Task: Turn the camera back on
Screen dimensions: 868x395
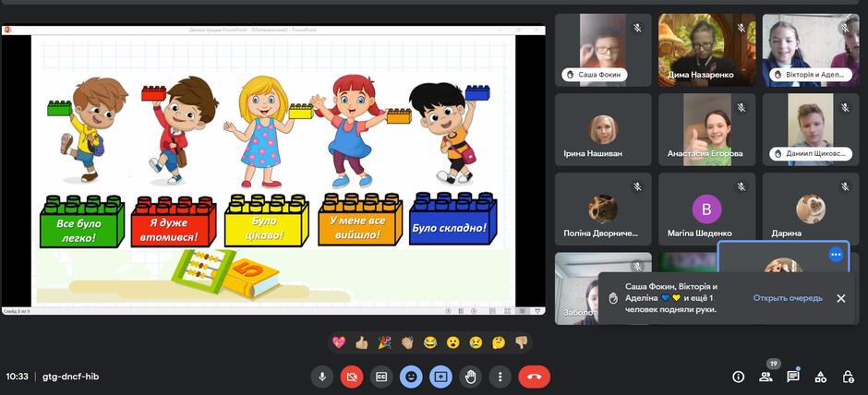Action: click(352, 377)
